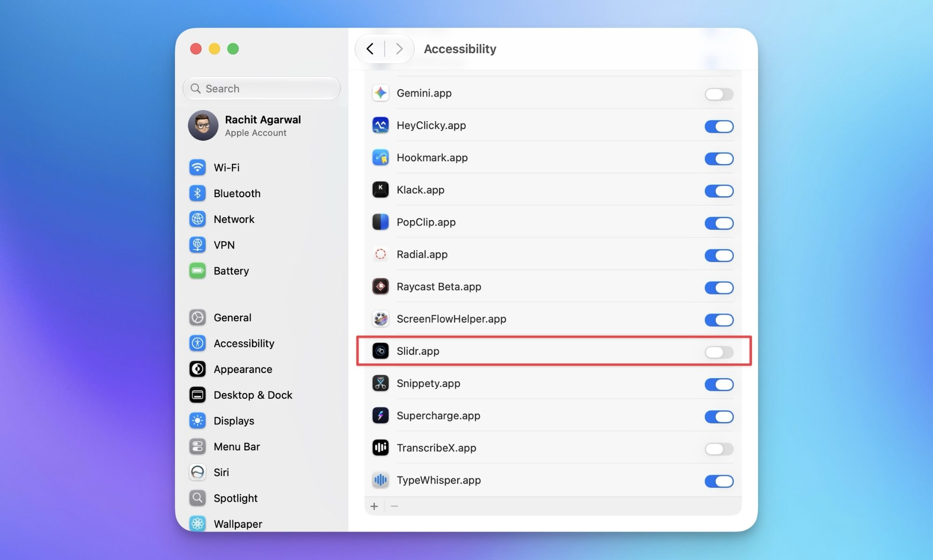The height and width of the screenshot is (560, 933).
Task: Open Rachit Agarwal Apple Account
Action: point(261,125)
